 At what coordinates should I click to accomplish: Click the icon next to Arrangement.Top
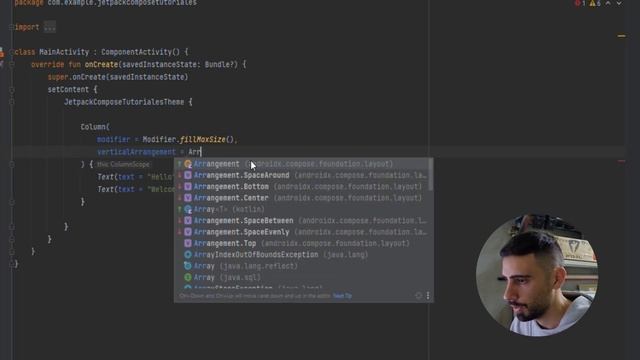(188, 244)
